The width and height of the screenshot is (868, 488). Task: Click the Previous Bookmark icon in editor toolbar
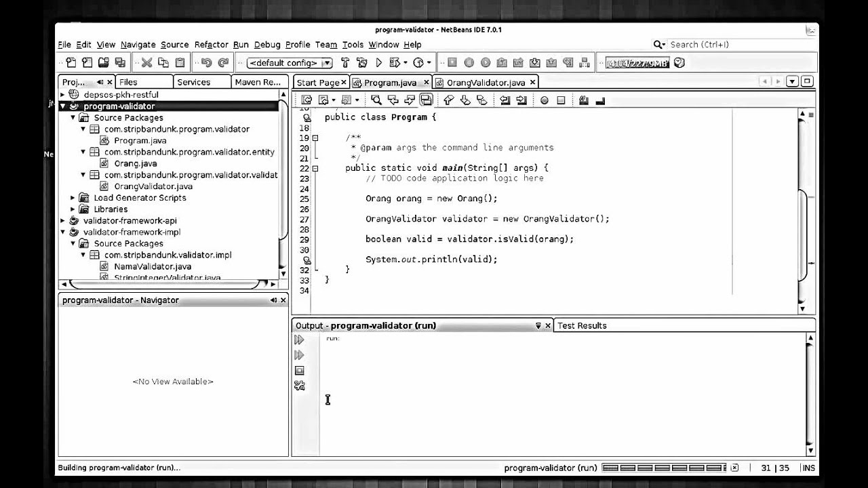[448, 100]
